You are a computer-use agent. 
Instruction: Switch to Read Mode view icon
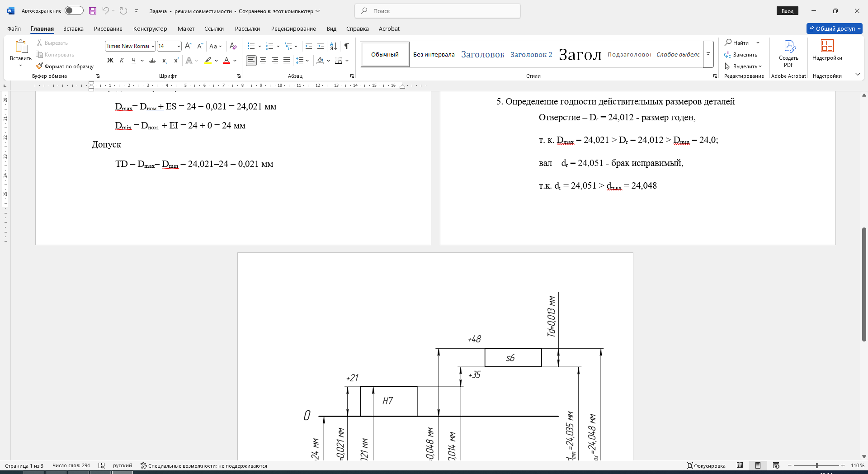point(740,465)
